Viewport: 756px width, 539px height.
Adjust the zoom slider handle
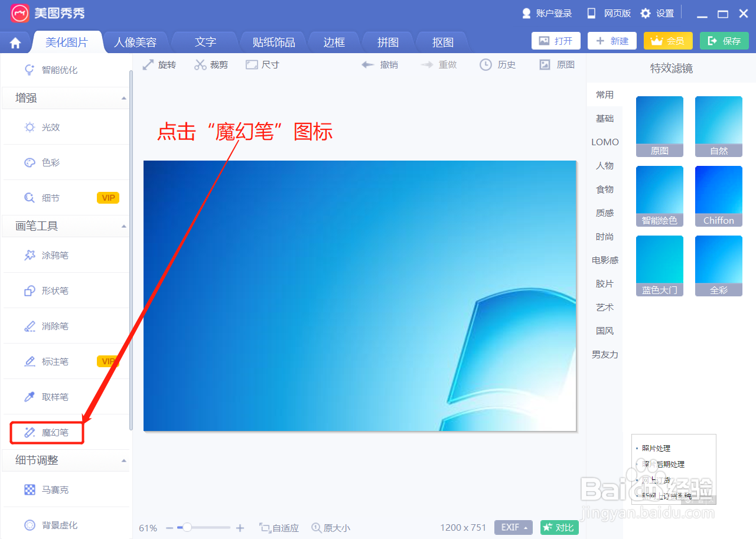point(187,527)
